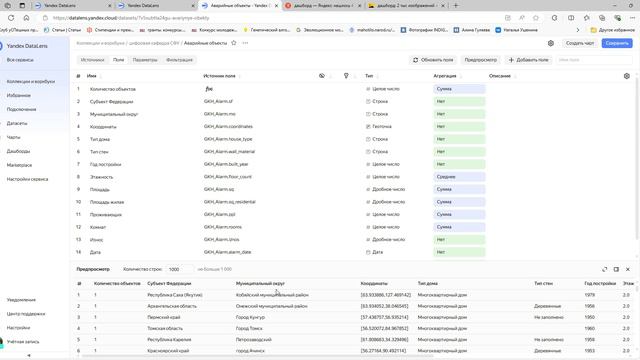Click the Предпросмотр toggle button in the toolbar
The image size is (640, 360).
[x=481, y=60]
